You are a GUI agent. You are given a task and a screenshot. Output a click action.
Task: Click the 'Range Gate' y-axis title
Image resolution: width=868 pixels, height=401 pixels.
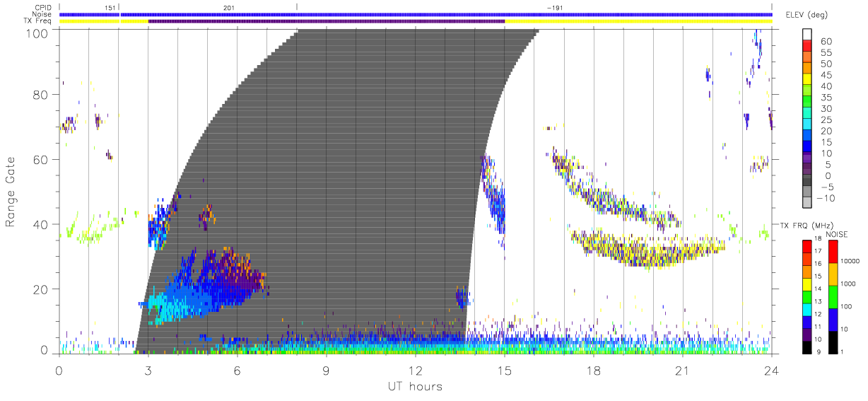pyautogui.click(x=11, y=192)
